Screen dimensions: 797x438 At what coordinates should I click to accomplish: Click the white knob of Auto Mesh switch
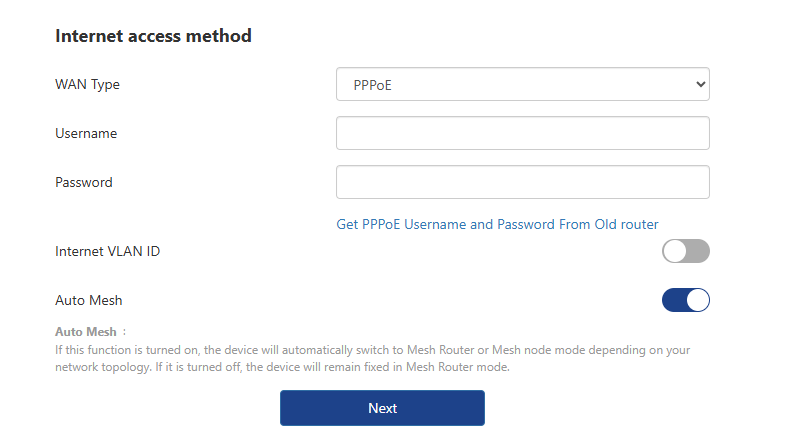(697, 300)
